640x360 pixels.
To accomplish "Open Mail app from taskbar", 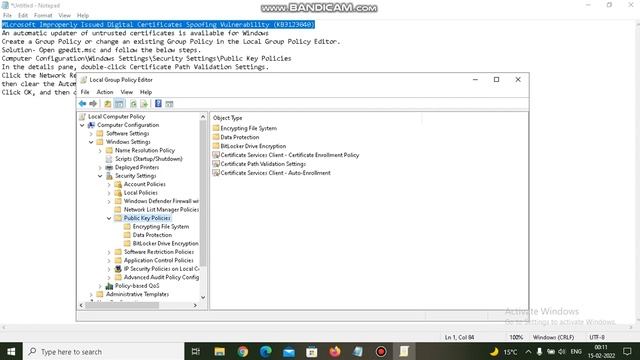I will [x=289, y=351].
